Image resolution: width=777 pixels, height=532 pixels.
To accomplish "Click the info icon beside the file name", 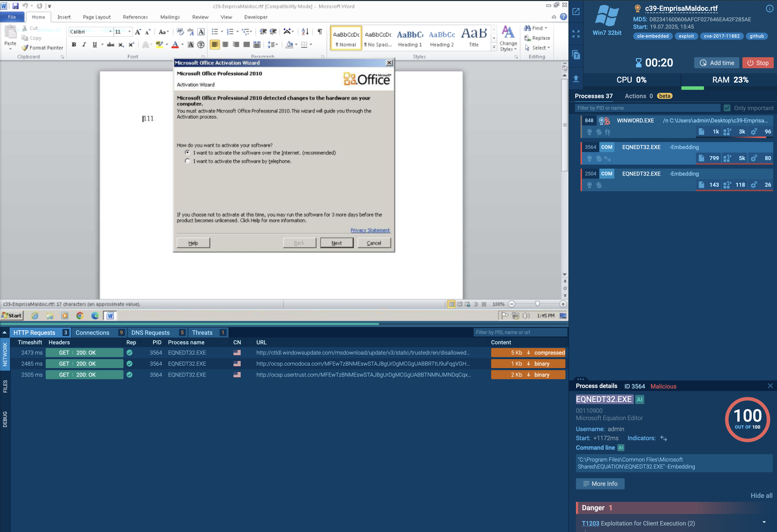I will (x=769, y=9).
